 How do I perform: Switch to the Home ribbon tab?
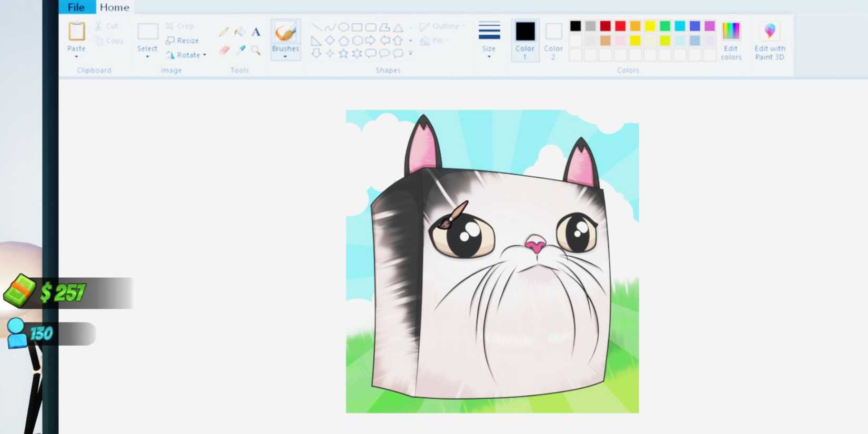(x=114, y=7)
